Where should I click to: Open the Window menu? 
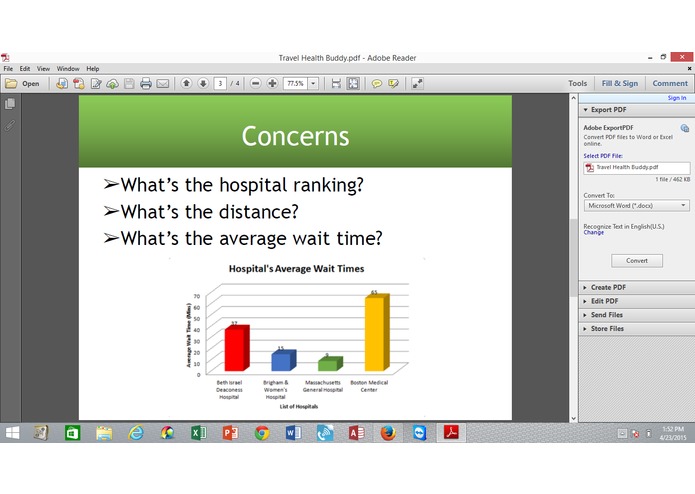point(68,69)
